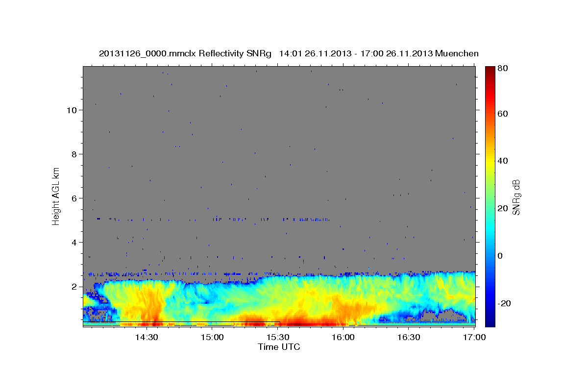
Task: Click the colorbar value label 40
Action: [x=503, y=161]
